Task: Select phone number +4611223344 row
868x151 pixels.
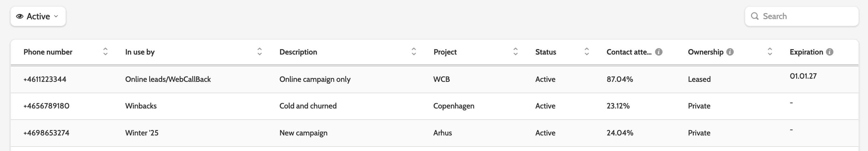Action: [45, 79]
